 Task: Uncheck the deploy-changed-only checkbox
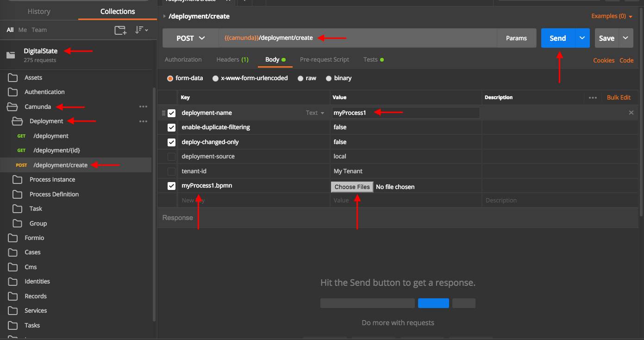[172, 142]
